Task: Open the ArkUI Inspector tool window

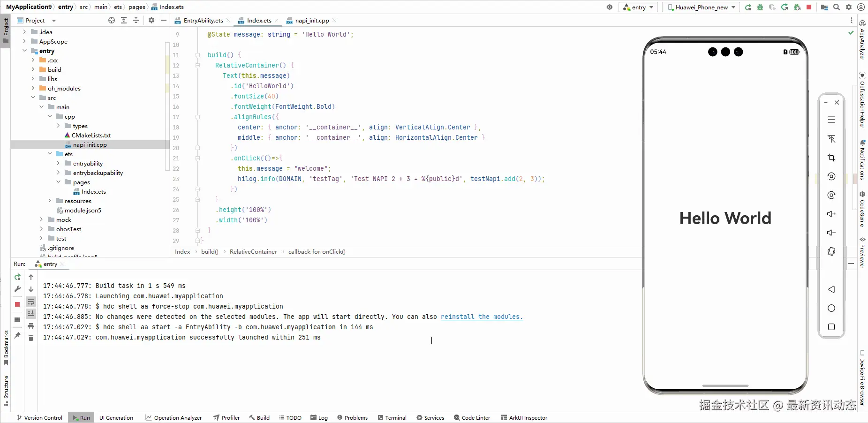Action: pos(524,417)
